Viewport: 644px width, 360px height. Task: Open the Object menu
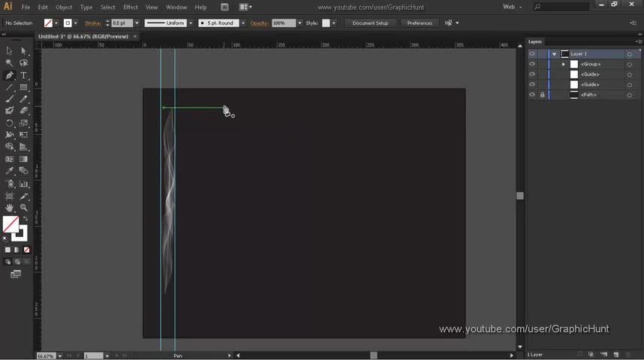64,7
